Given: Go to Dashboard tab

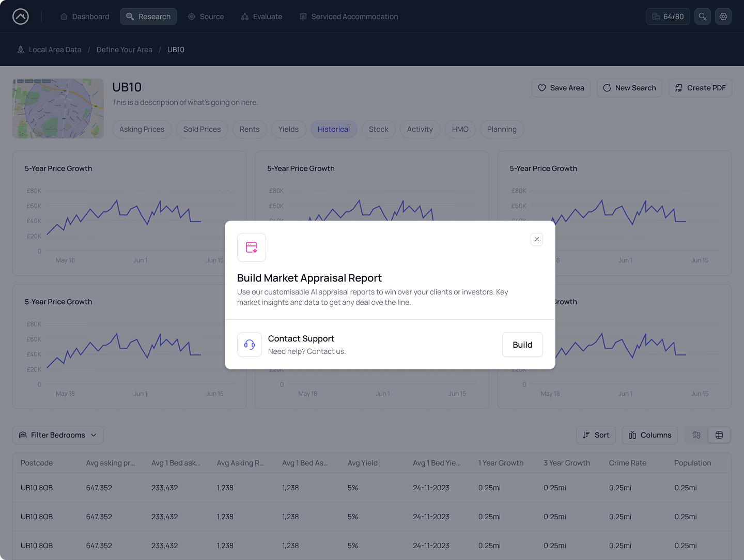Looking at the screenshot, I should pyautogui.click(x=85, y=17).
